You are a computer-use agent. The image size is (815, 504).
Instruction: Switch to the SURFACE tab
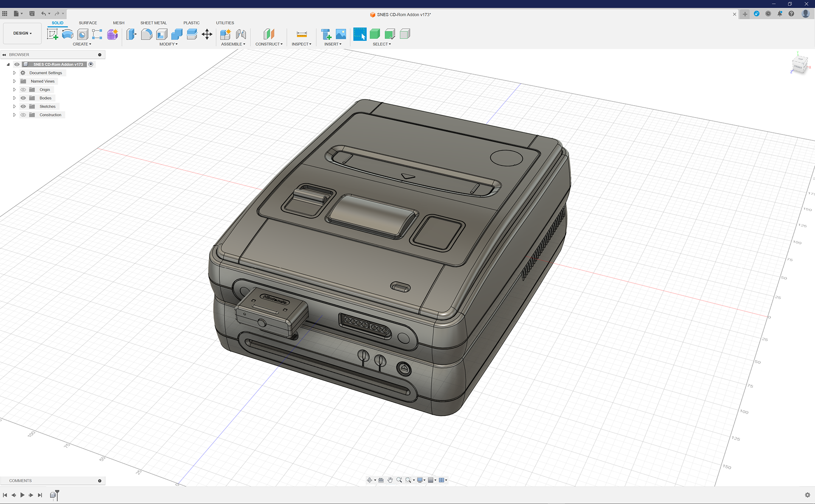click(88, 23)
